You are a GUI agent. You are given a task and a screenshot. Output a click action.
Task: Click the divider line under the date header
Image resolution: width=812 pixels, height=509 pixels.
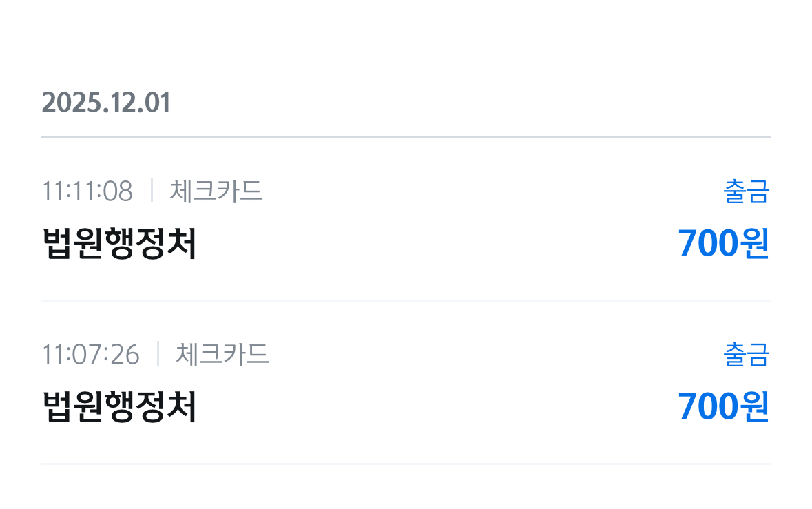[x=406, y=137]
